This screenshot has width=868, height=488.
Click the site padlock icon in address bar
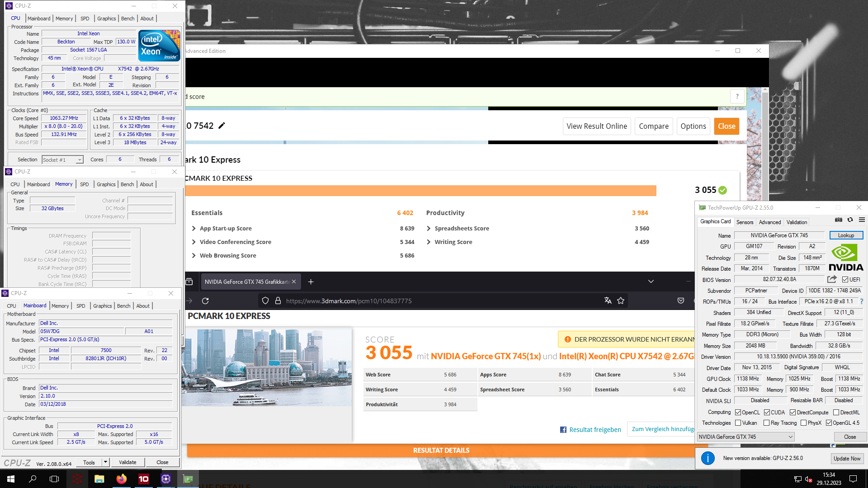pos(278,301)
